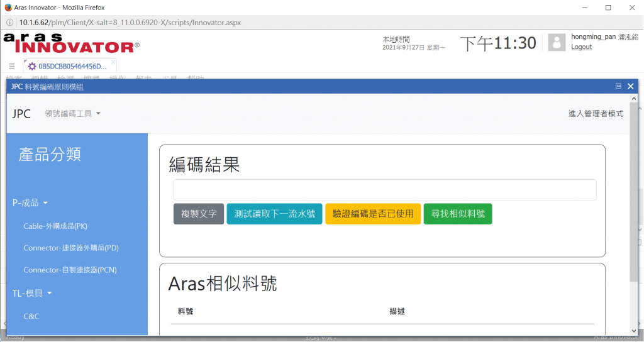
Task: Click the 驗證編碼是否已使用 button
Action: point(373,214)
